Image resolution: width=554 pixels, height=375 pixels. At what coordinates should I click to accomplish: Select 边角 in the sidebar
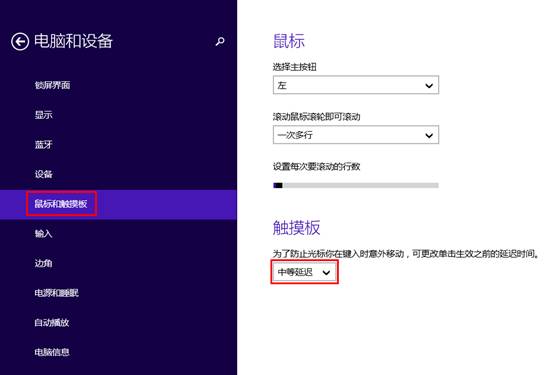43,263
